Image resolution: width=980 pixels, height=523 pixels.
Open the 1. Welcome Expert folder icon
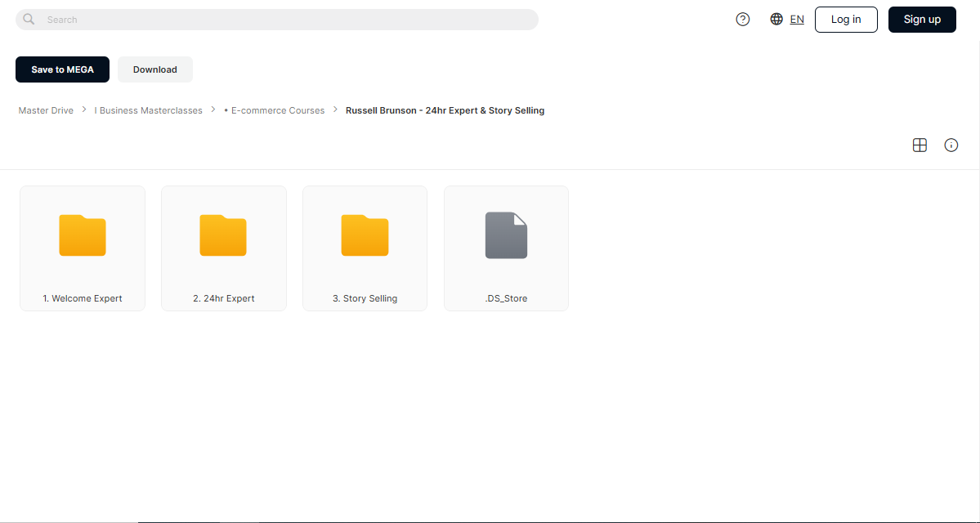[x=83, y=235]
